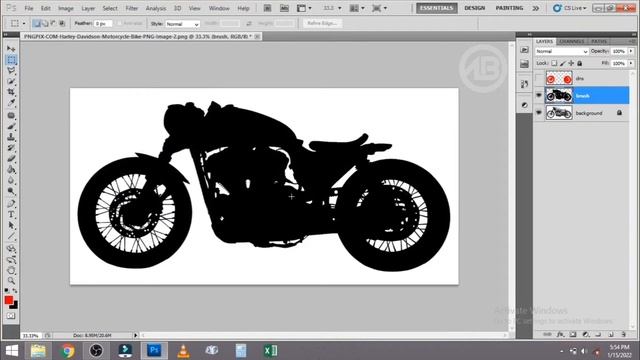Select the Clone Stamp tool

point(11,137)
